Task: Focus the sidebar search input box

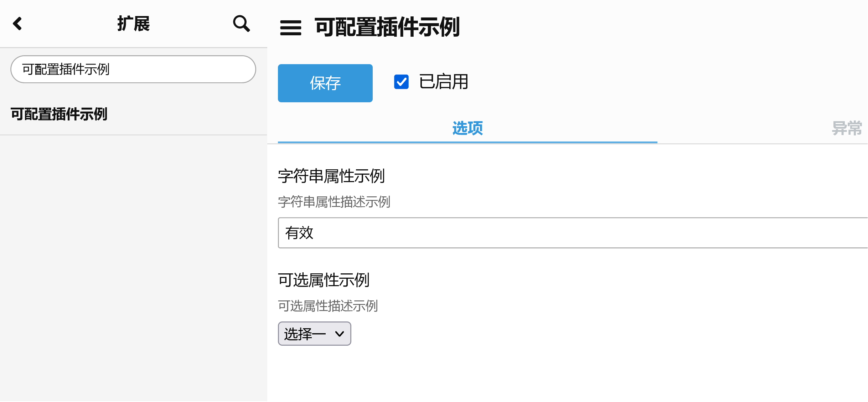Action: point(133,69)
